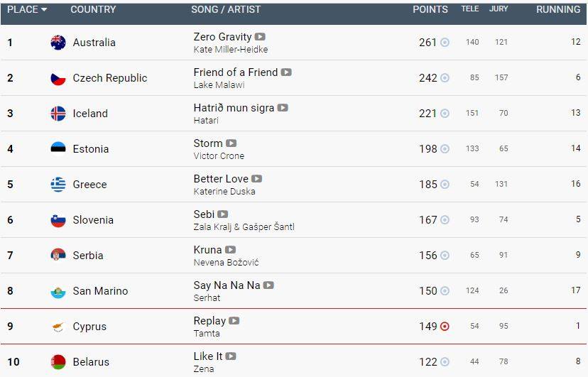Screen dimensions: 588x377
Task: Play video icon beside Kruna
Action: click(230, 250)
